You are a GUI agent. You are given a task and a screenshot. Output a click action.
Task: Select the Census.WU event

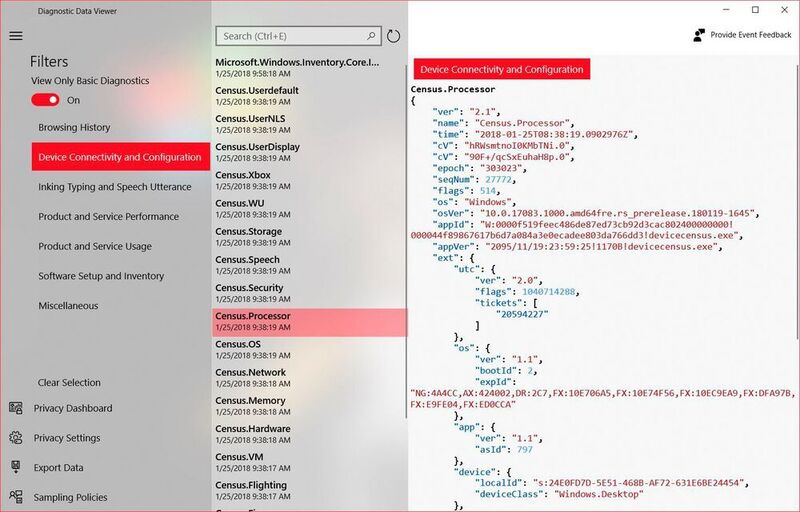309,209
